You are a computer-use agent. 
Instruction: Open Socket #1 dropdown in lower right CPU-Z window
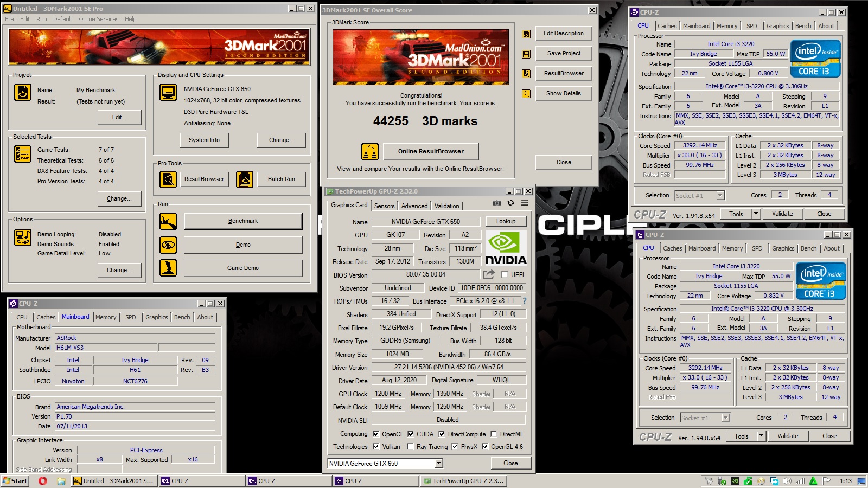[x=725, y=418]
